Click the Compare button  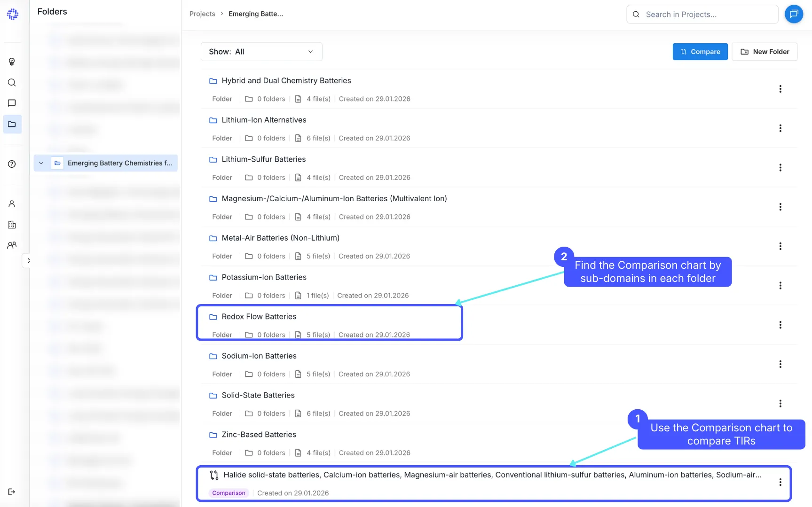tap(700, 52)
